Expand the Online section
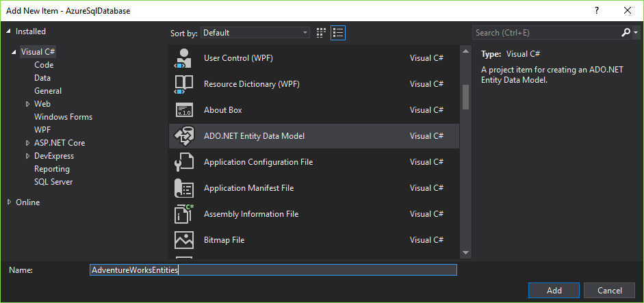Image resolution: width=644 pixels, height=303 pixels. 9,202
